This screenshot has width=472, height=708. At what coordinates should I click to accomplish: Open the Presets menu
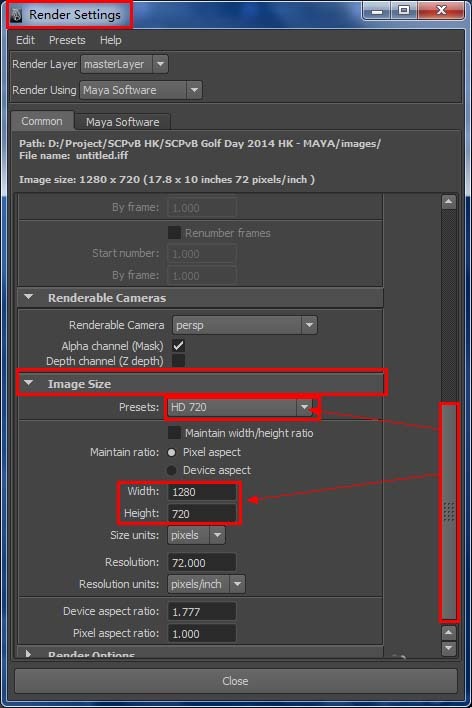point(67,40)
